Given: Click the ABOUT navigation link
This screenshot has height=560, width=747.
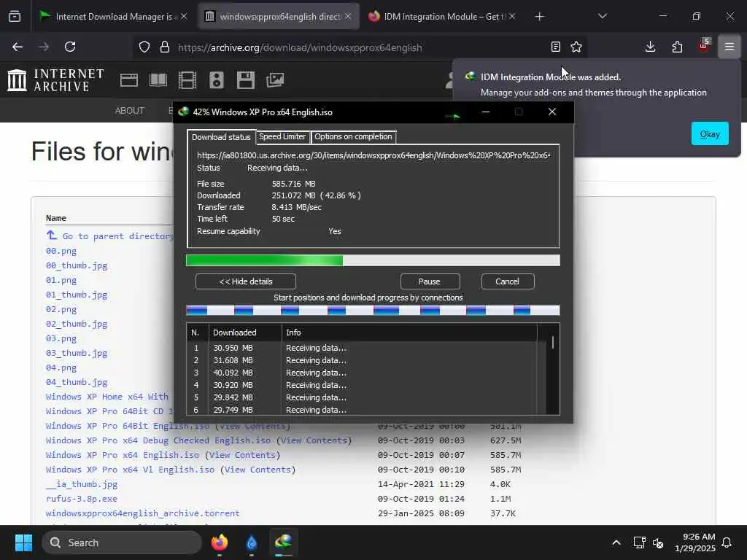Looking at the screenshot, I should coord(130,111).
